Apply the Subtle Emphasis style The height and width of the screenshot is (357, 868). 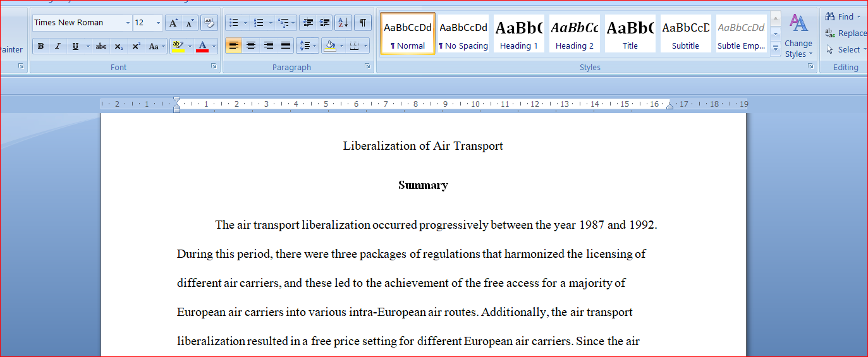point(742,33)
